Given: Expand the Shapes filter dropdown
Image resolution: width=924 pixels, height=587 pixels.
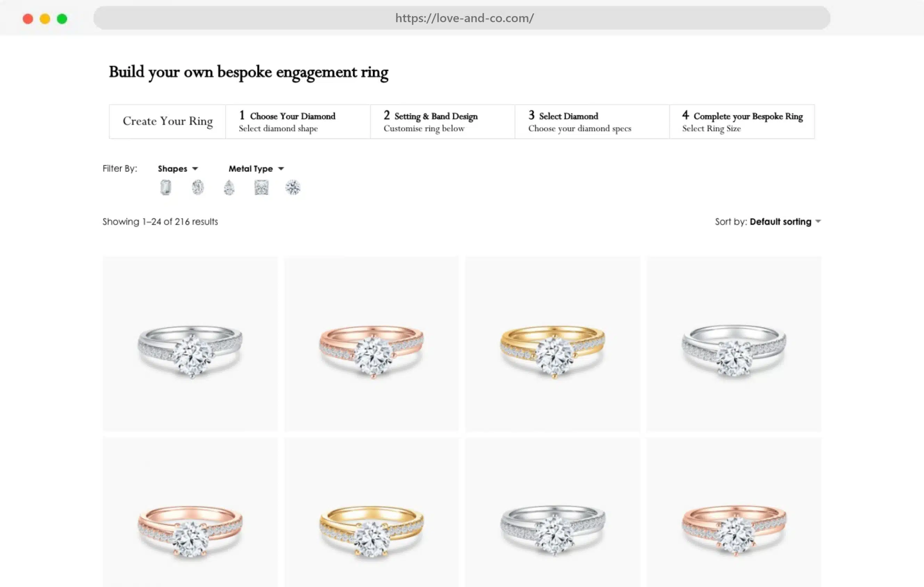Looking at the screenshot, I should (x=178, y=169).
